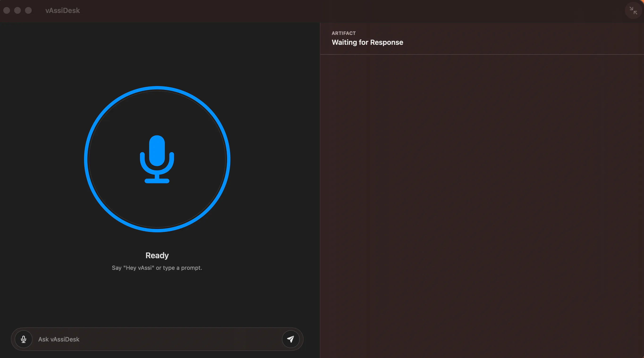644x358 pixels.
Task: Minimize the vAssiDesk window
Action: 17,10
